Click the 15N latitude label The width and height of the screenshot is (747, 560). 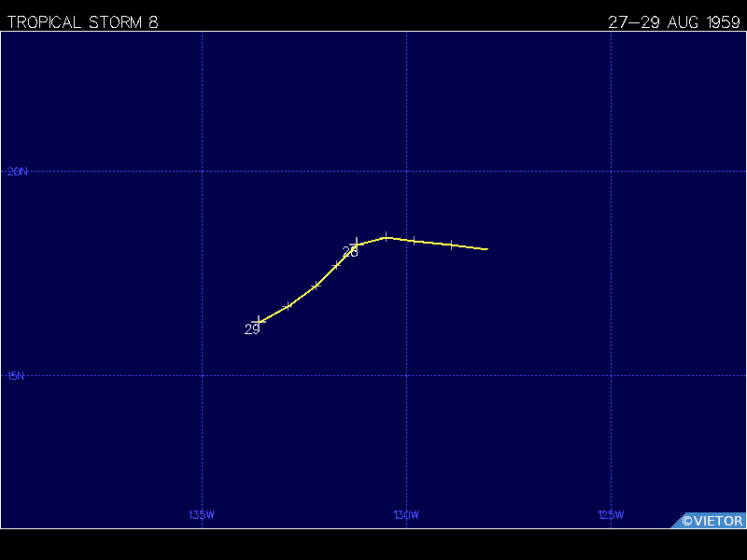click(x=16, y=376)
